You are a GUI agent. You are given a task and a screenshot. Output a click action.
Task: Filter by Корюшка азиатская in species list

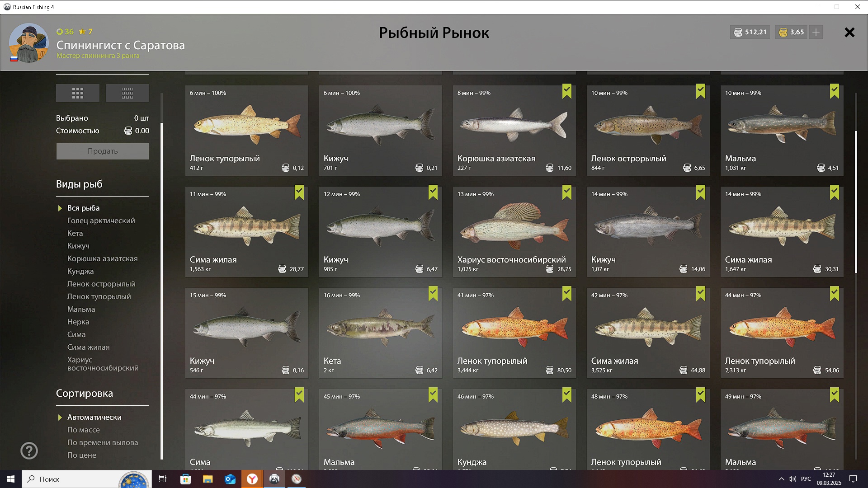click(x=102, y=258)
